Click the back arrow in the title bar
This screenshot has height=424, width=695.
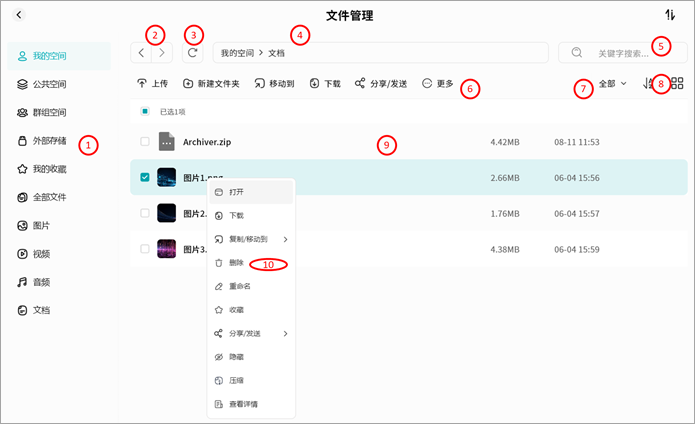pyautogui.click(x=19, y=15)
